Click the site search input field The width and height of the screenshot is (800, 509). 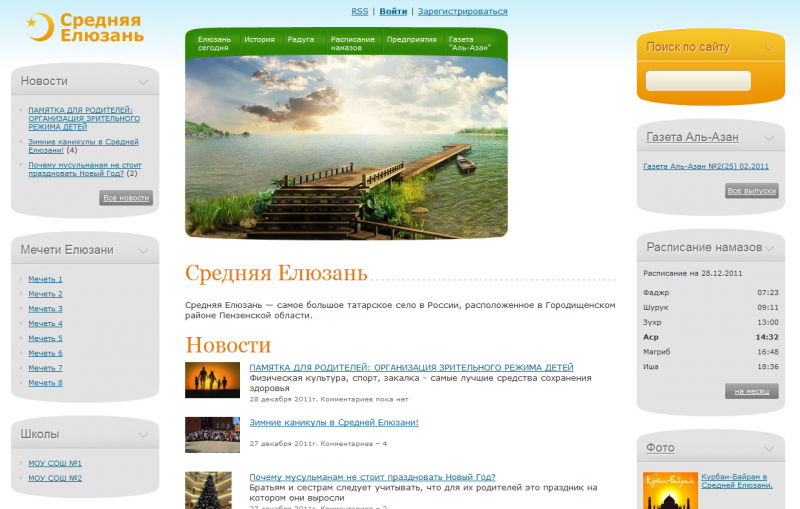(698, 81)
